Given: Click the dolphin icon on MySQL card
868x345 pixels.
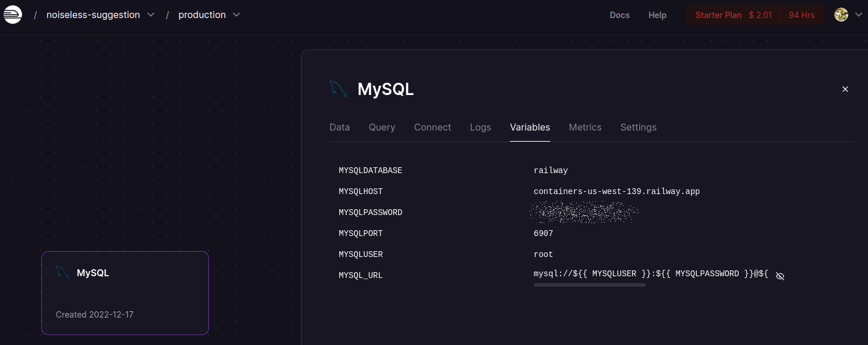Looking at the screenshot, I should 63,272.
